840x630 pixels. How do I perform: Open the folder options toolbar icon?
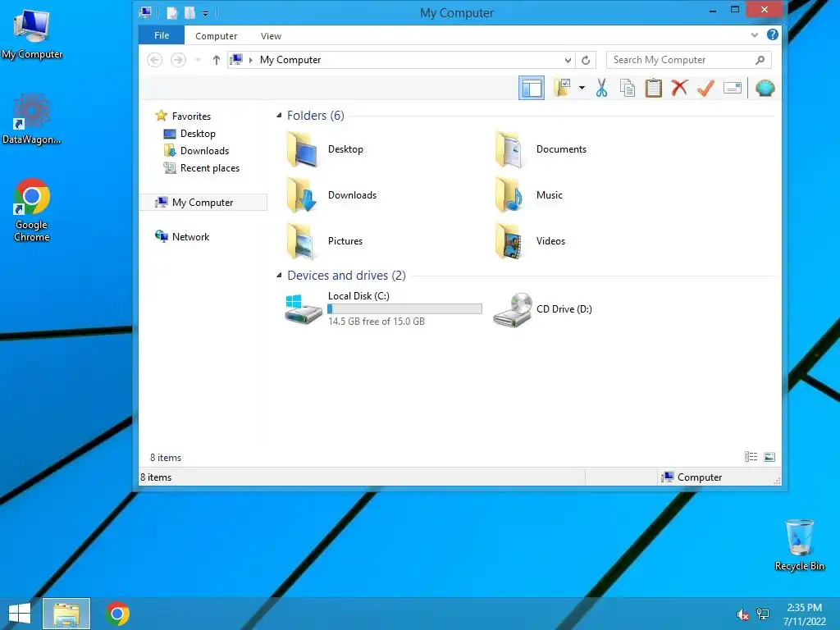pyautogui.click(x=562, y=88)
